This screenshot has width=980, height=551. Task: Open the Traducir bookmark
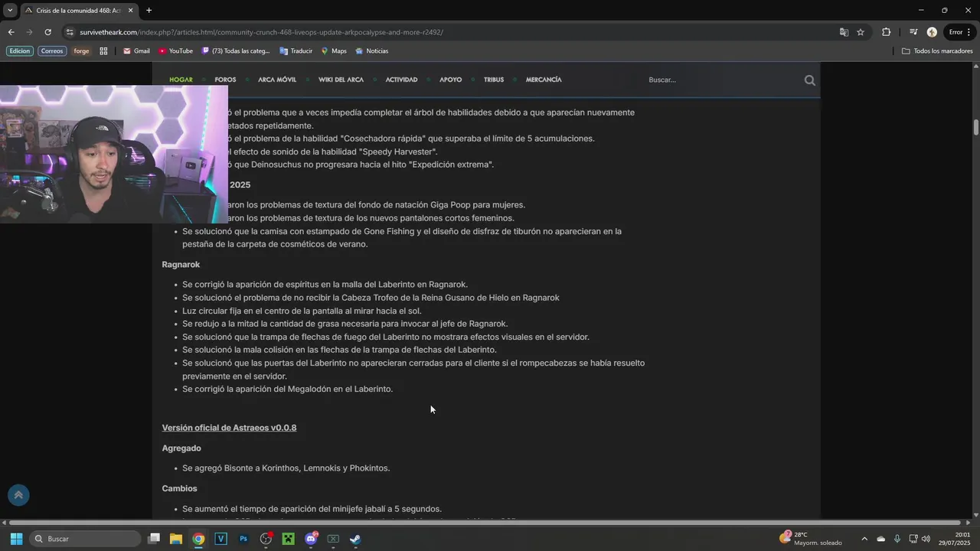point(296,51)
